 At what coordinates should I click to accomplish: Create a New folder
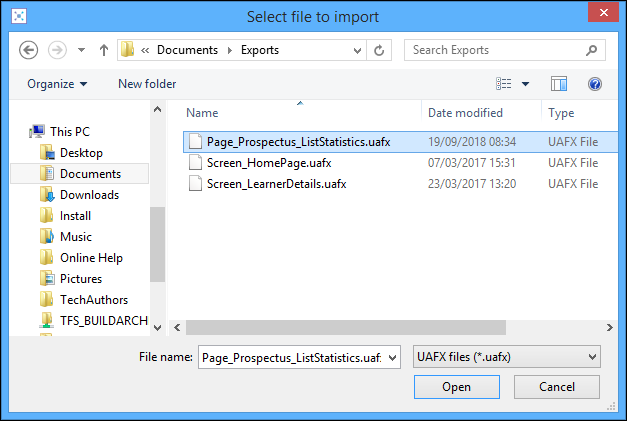coord(147,84)
